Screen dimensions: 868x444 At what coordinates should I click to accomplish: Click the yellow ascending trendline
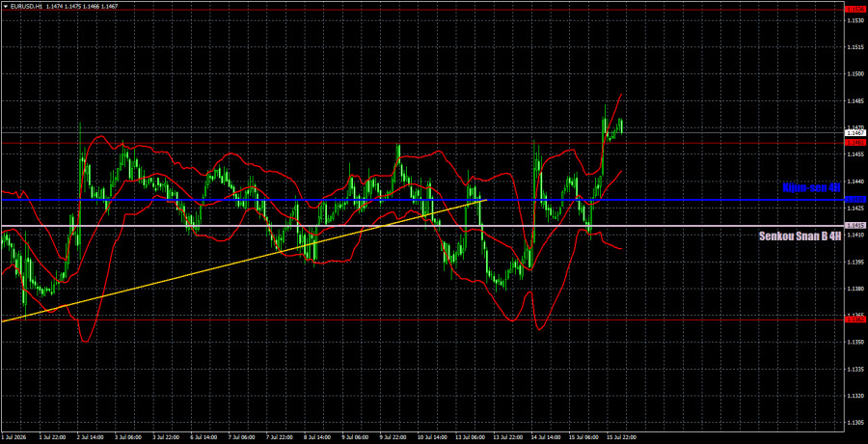pyautogui.click(x=244, y=261)
